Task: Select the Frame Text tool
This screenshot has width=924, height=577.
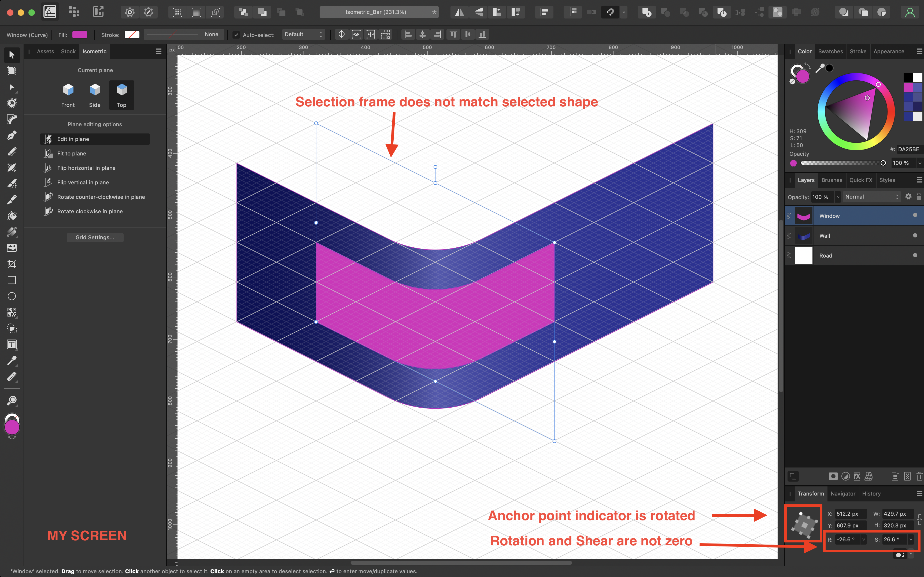Action: tap(12, 345)
